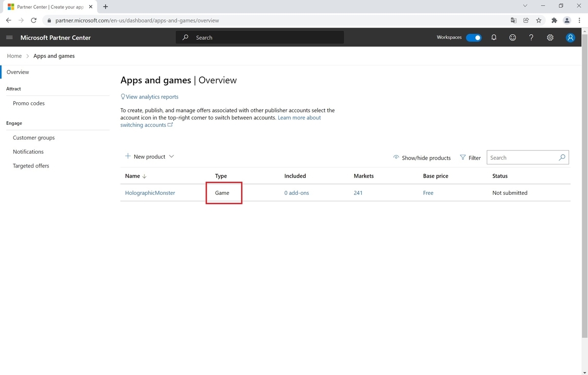
Task: Open Customer groups in sidebar
Action: 34,138
